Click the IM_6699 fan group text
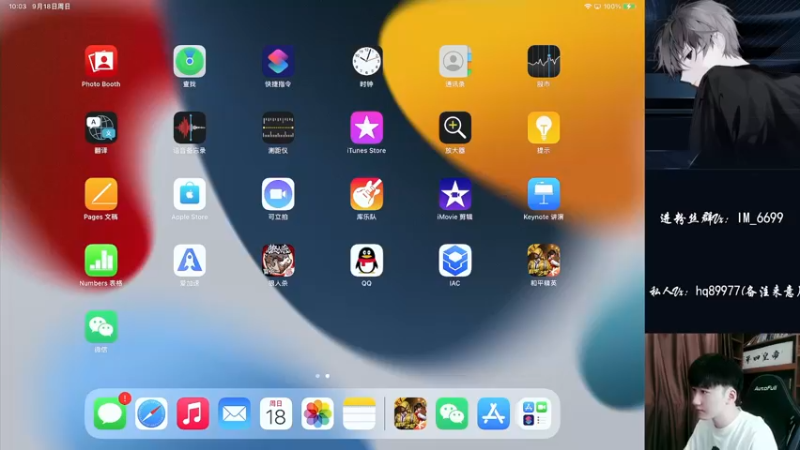 [721, 218]
